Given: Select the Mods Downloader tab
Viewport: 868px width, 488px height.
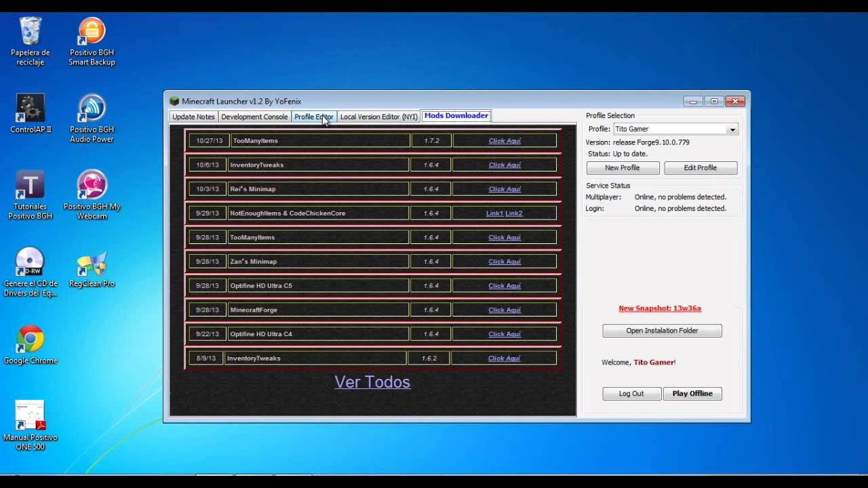Looking at the screenshot, I should tap(456, 116).
